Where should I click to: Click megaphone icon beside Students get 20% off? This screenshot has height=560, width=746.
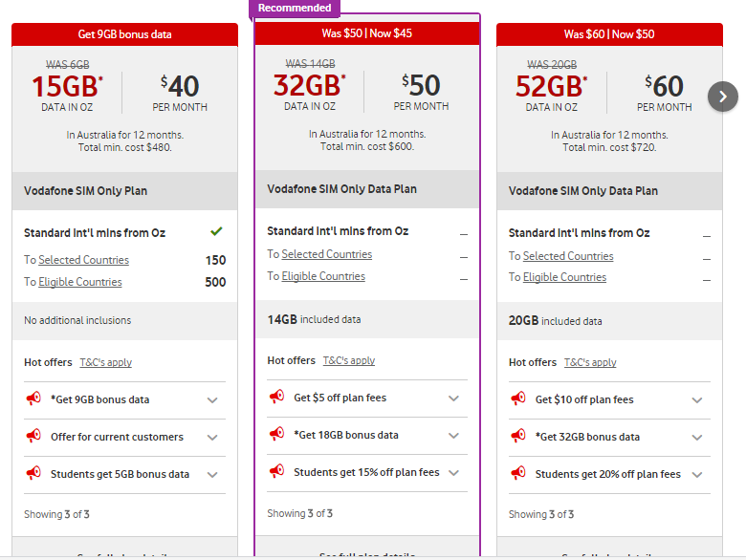(518, 472)
